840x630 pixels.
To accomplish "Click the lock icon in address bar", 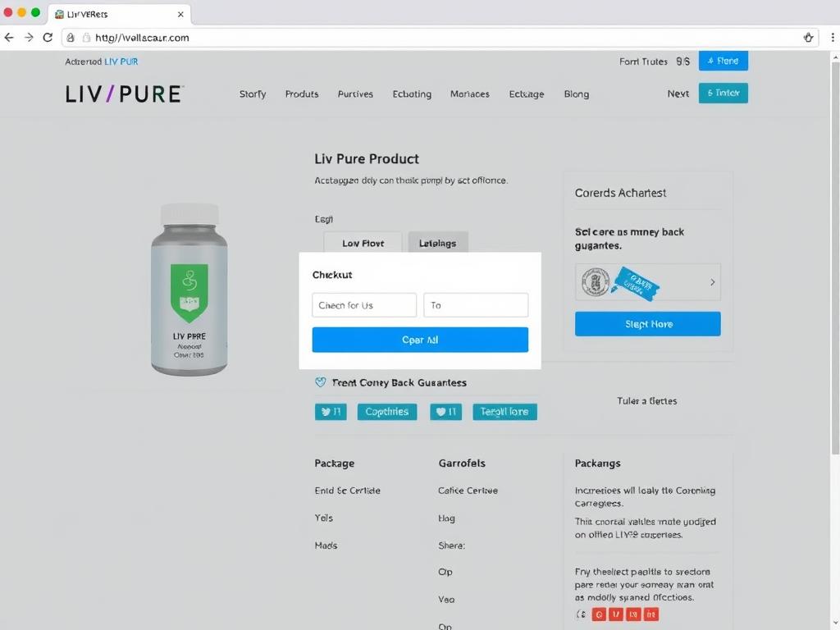I will click(71, 38).
